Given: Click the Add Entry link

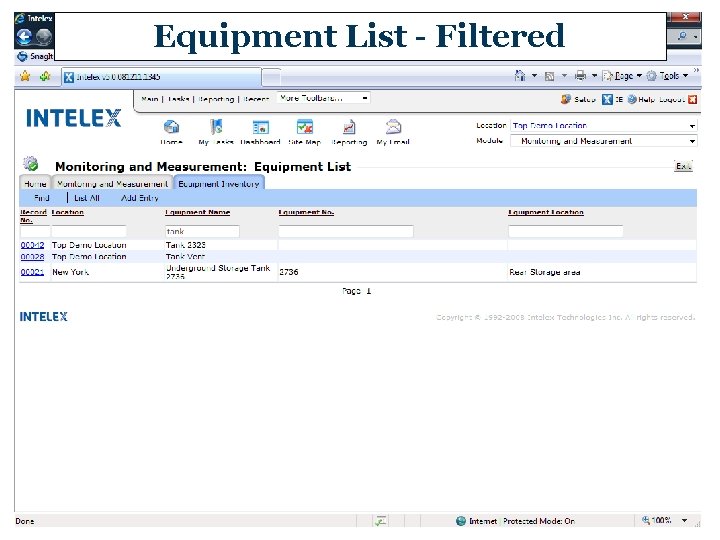Looking at the screenshot, I should click(x=140, y=198).
